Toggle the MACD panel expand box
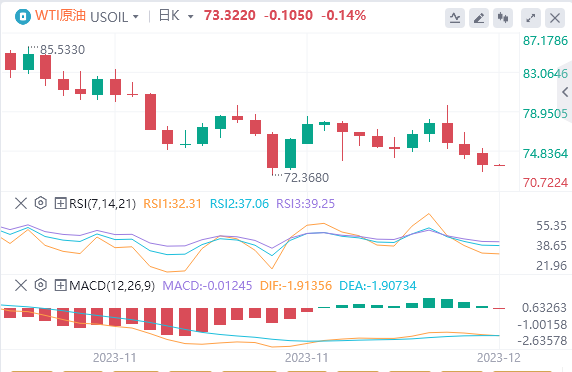 (x=60, y=285)
